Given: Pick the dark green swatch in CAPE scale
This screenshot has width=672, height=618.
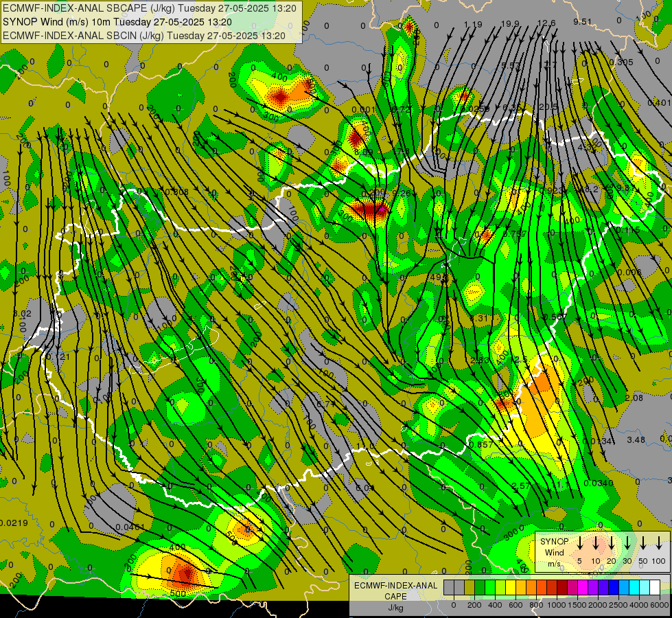Looking at the screenshot, I should [480, 587].
